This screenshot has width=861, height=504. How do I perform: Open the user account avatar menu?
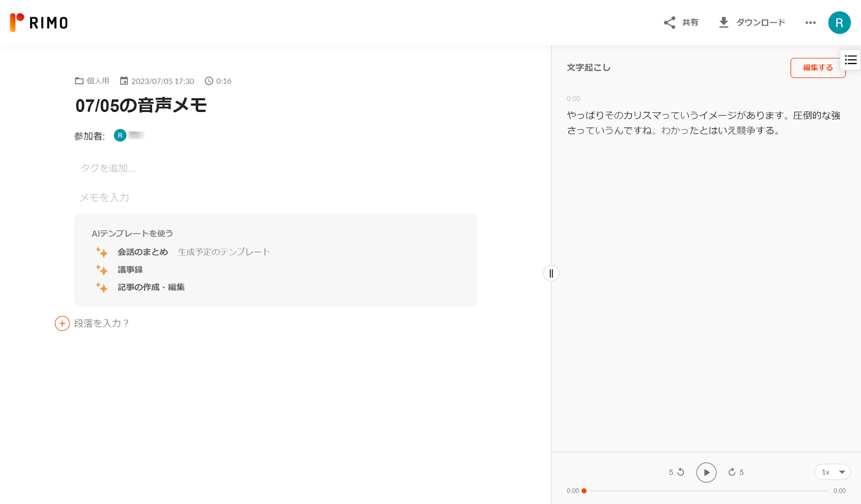pos(839,23)
